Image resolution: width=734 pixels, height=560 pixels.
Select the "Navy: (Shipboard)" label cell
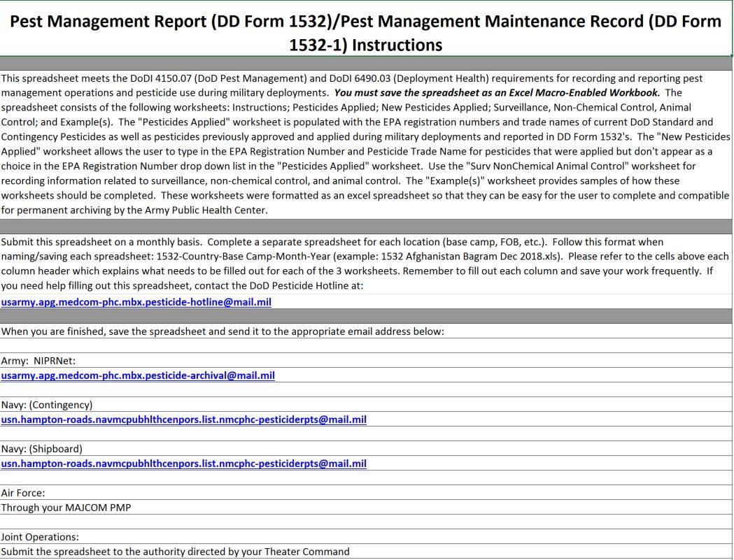click(366, 449)
